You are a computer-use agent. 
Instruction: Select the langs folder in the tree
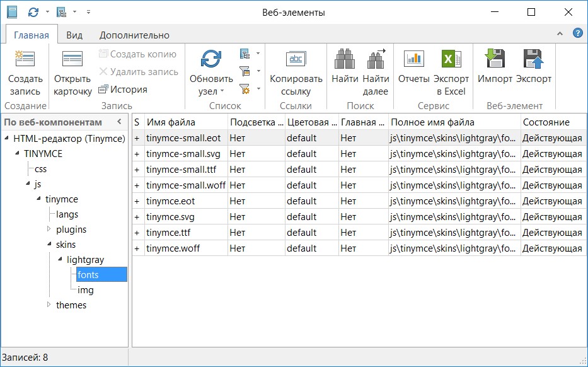coord(67,214)
